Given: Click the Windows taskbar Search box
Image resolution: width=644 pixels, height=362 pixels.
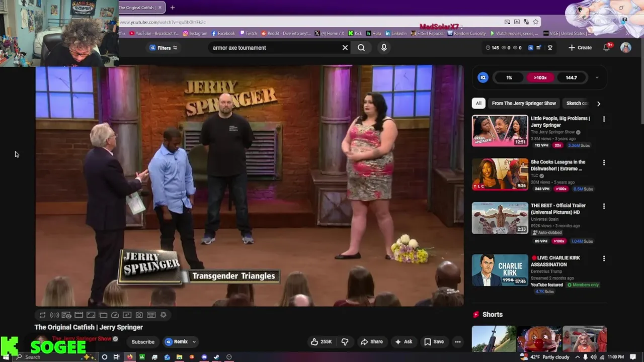Looking at the screenshot, I should coord(55,357).
